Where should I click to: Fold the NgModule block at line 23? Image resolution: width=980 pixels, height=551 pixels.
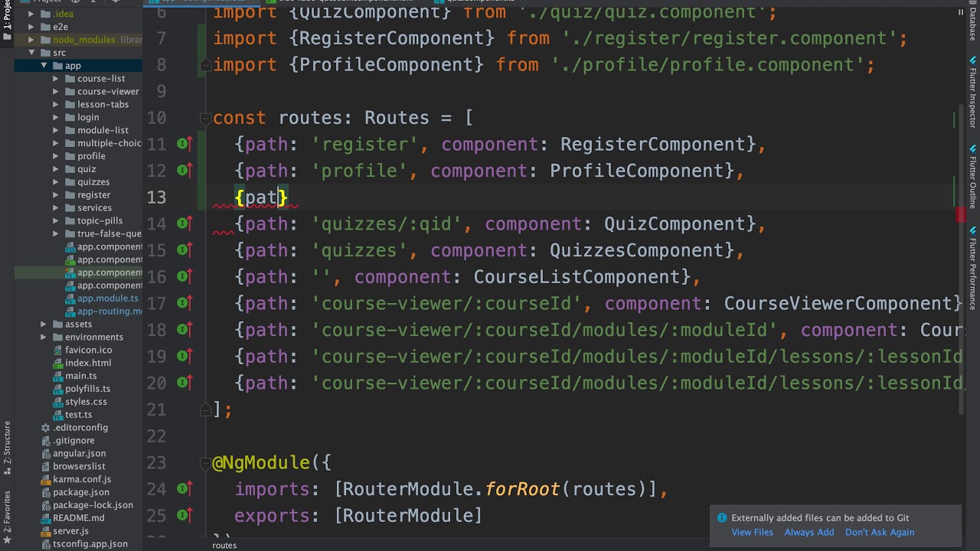[205, 462]
